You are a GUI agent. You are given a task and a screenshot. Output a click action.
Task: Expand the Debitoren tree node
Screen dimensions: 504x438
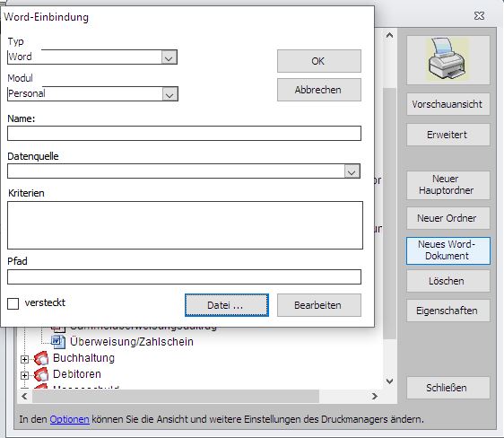24,375
